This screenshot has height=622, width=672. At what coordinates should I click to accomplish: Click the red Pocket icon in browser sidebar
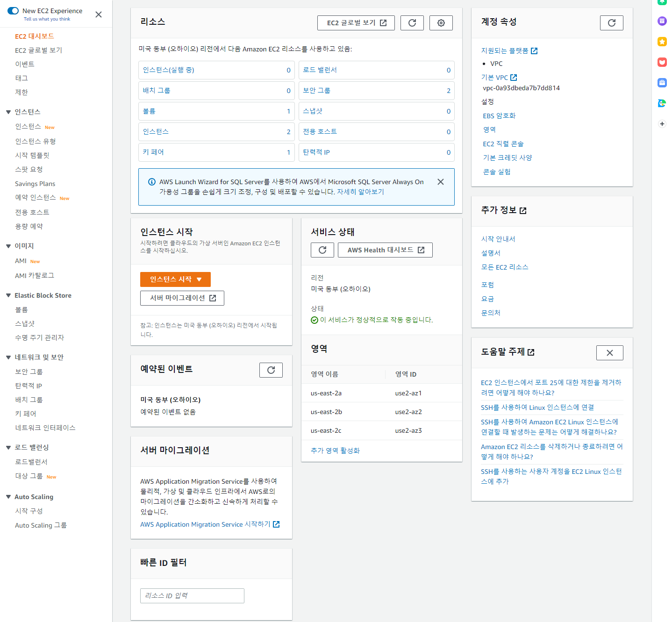tap(662, 62)
